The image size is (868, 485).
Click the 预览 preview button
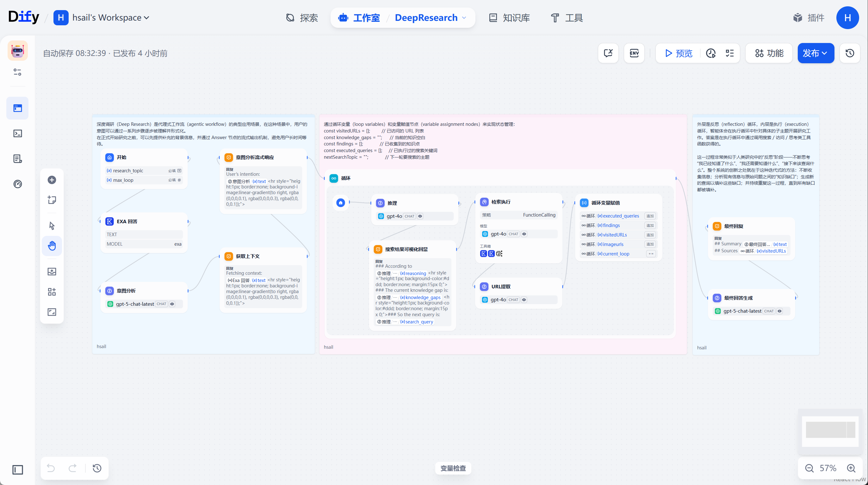coord(679,53)
